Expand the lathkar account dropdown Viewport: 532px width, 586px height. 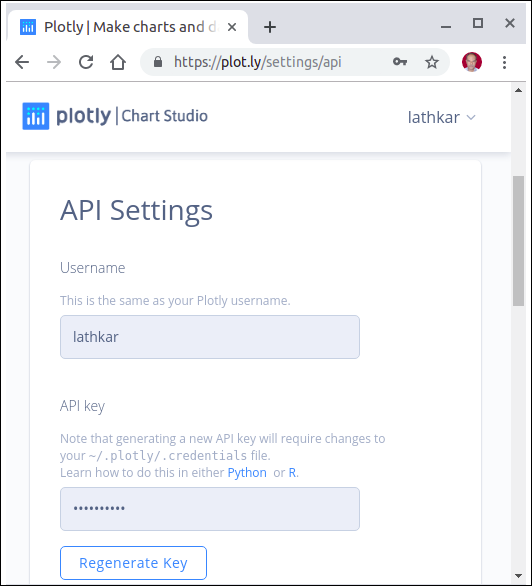441,117
